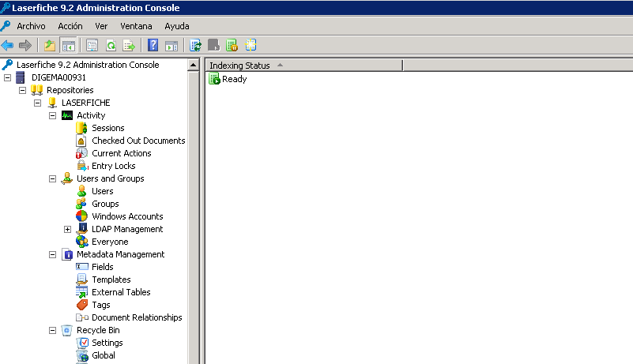Screen dimensions: 633x364
Task: Collapse the LASERFICHE repository node
Action: (38, 103)
